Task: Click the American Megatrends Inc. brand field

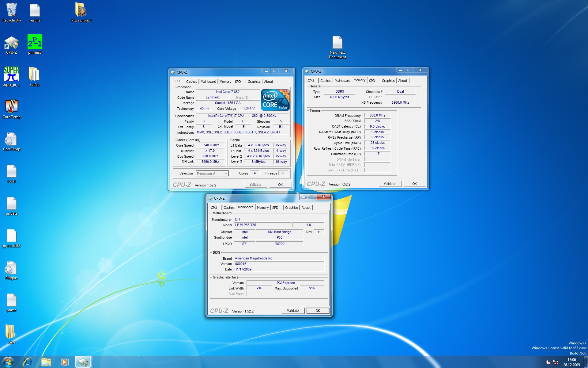Action: click(279, 259)
